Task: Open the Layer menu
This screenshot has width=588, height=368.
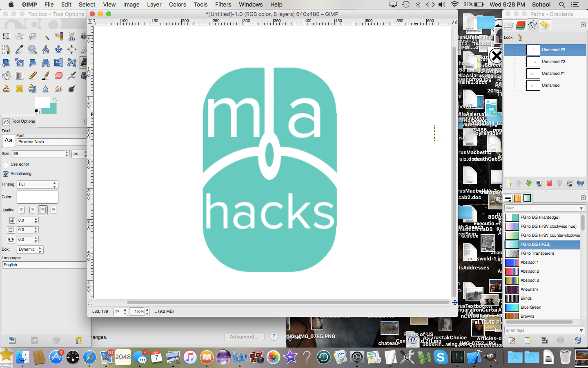Action: pos(154,4)
